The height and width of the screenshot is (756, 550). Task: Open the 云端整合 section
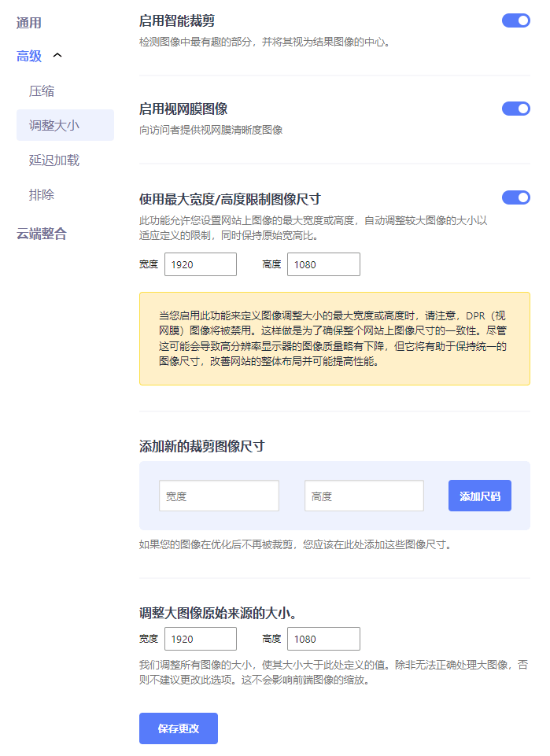click(42, 234)
